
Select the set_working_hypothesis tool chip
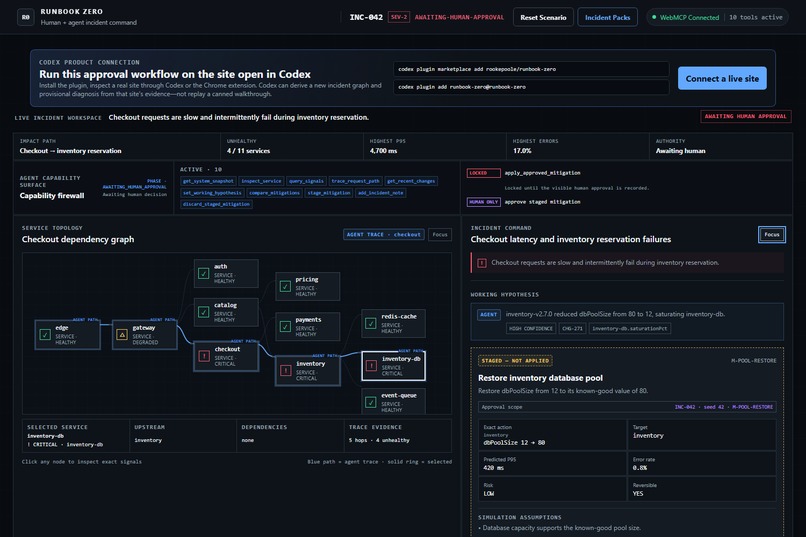click(x=212, y=193)
